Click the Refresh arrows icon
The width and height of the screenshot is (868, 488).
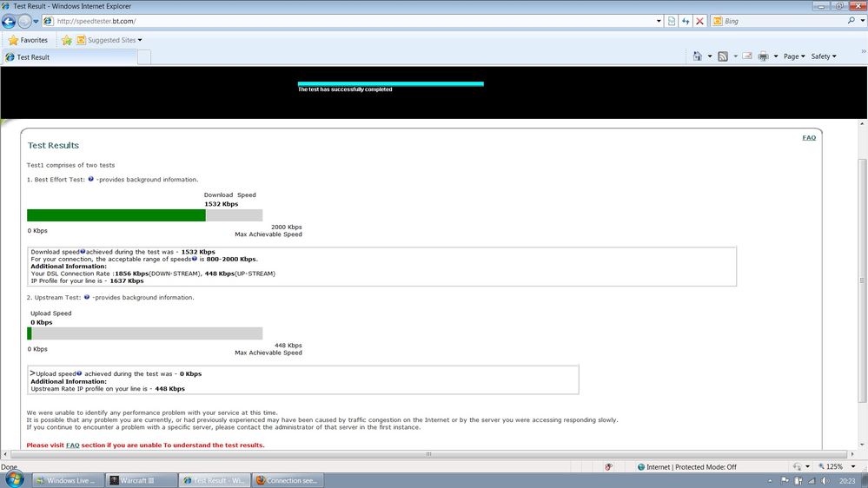(686, 21)
